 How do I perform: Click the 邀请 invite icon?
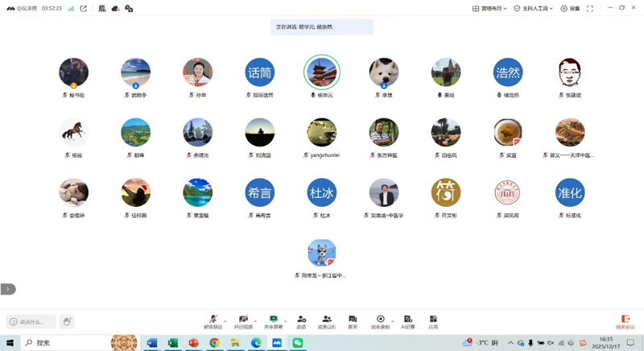[301, 321]
